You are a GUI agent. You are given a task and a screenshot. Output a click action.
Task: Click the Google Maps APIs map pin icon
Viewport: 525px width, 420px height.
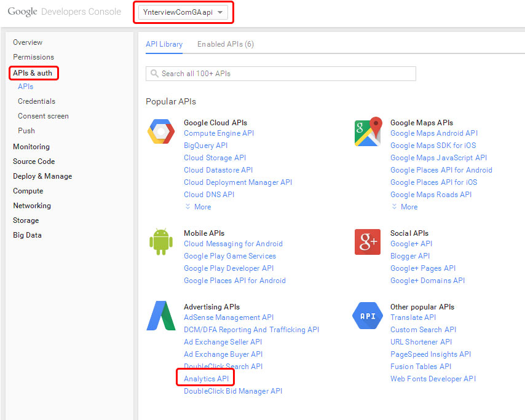[x=368, y=131]
